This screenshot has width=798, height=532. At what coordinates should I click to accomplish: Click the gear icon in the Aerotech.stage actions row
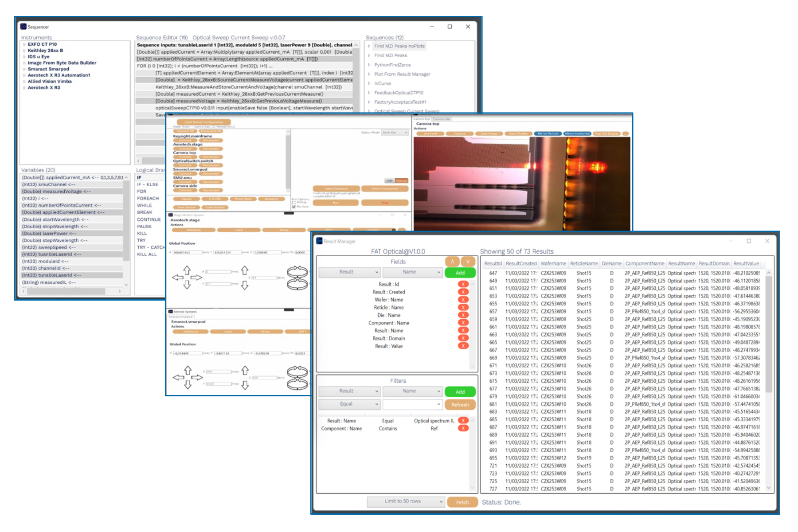pos(393,230)
